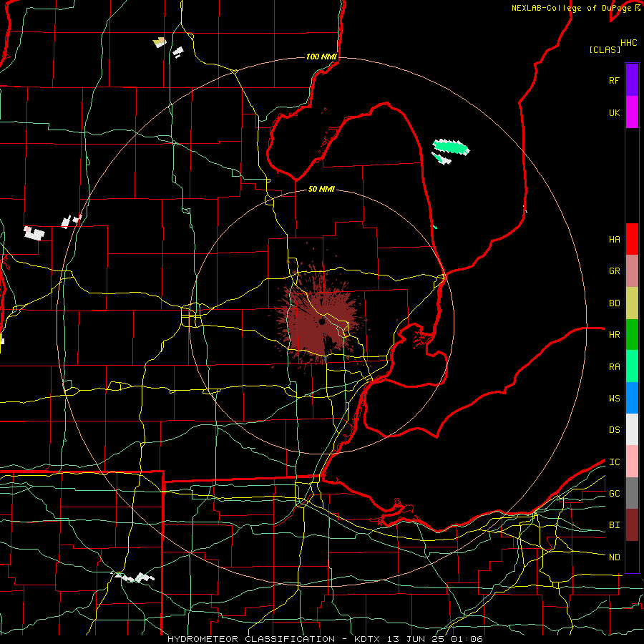Click the BD legend label

pos(615,303)
